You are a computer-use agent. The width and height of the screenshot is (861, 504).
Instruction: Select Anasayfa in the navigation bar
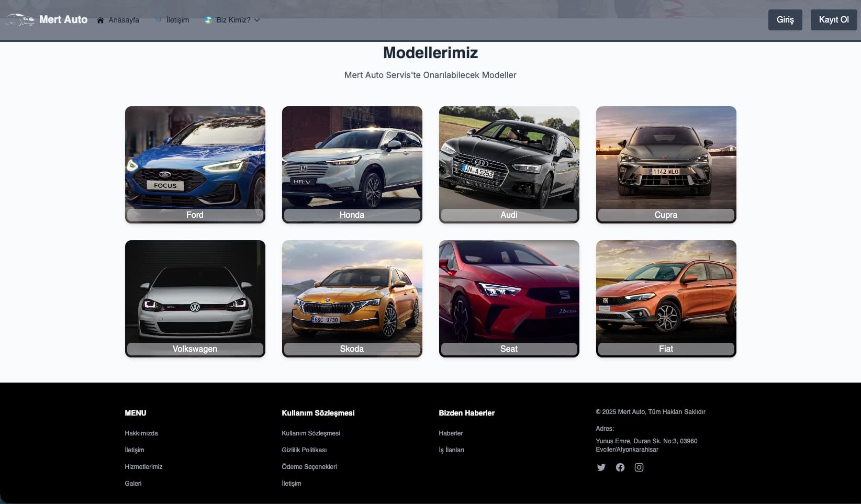(x=124, y=20)
